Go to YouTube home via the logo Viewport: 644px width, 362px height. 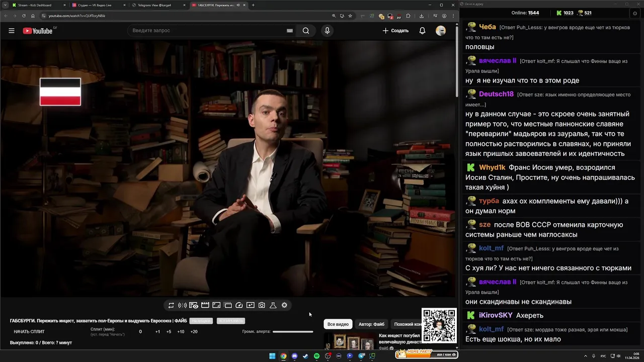(38, 31)
